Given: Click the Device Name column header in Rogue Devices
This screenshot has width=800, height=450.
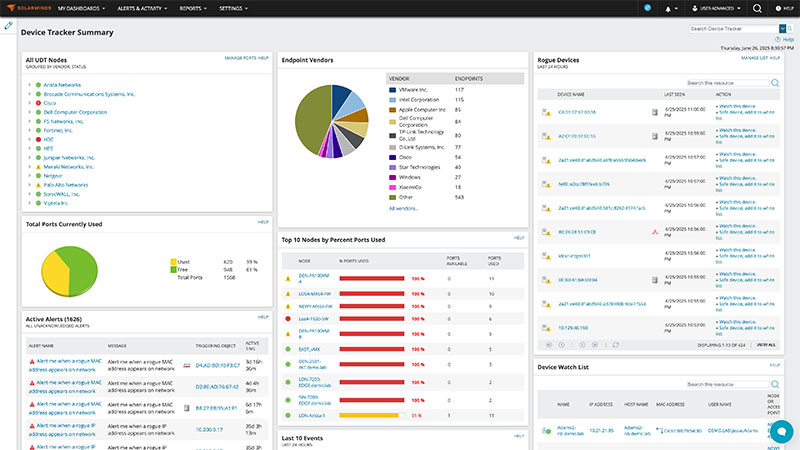Looking at the screenshot, I should pos(571,94).
